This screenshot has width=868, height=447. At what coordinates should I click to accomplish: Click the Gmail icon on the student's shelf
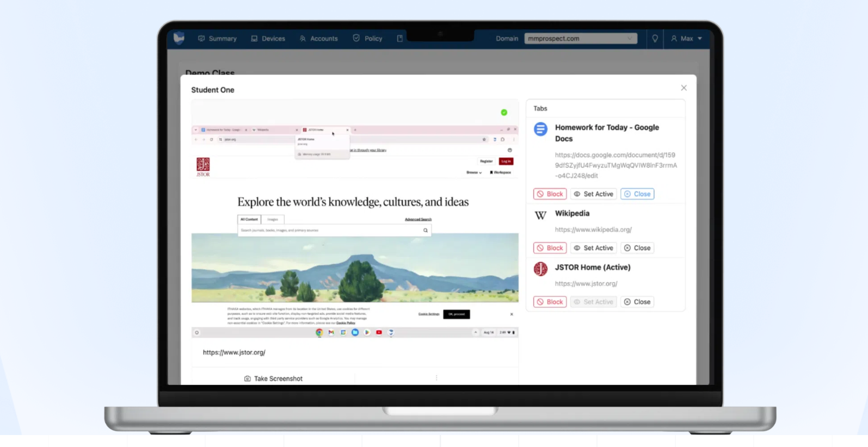[331, 333]
